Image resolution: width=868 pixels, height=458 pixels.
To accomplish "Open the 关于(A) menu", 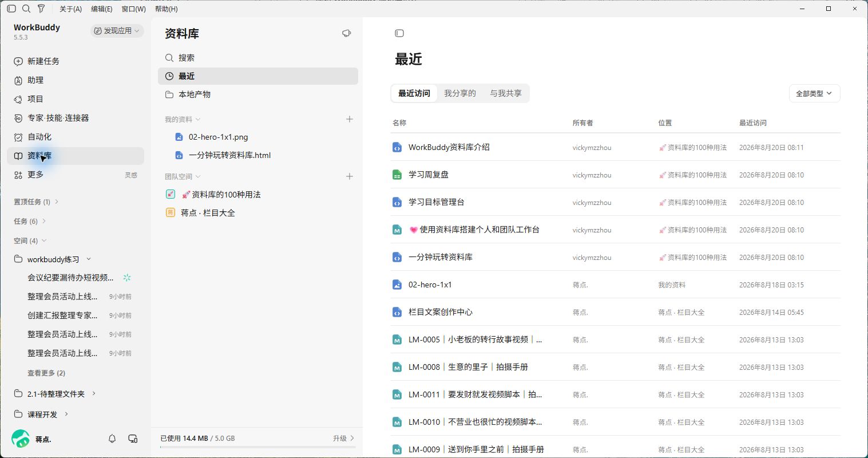I will pyautogui.click(x=70, y=9).
